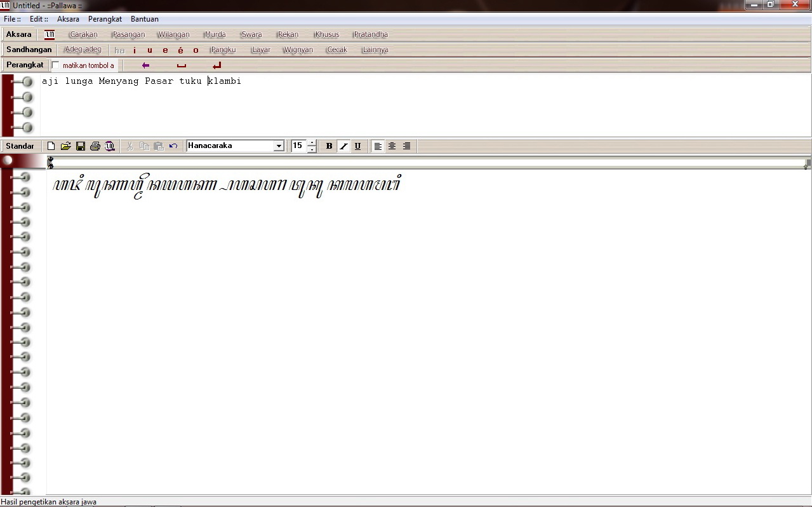This screenshot has height=507, width=812.
Task: Switch to the Murda character tab
Action: [215, 34]
